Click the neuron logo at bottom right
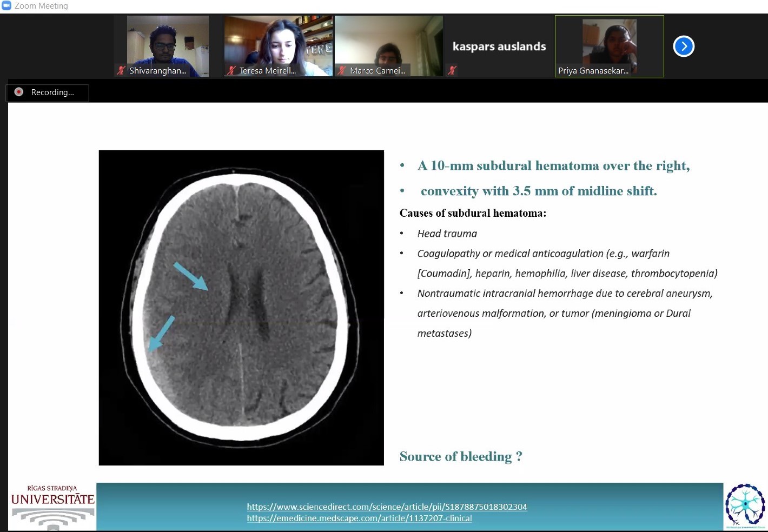768x532 pixels. tap(745, 506)
